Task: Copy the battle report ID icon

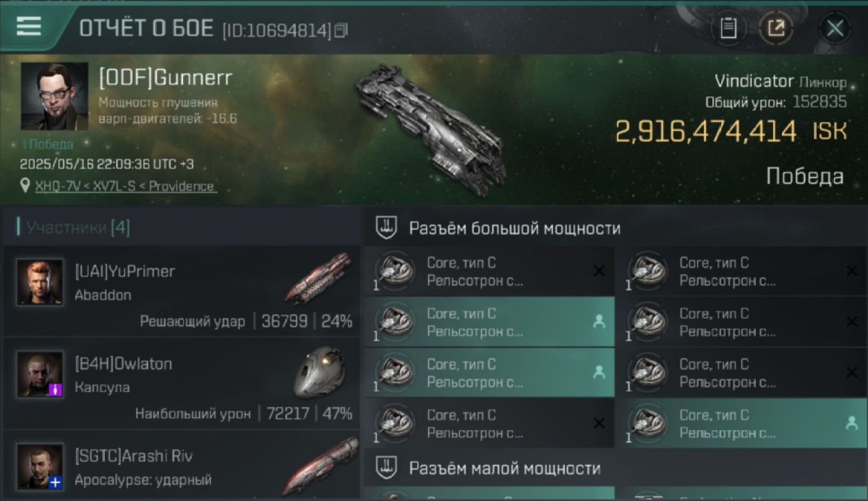Action: [341, 30]
